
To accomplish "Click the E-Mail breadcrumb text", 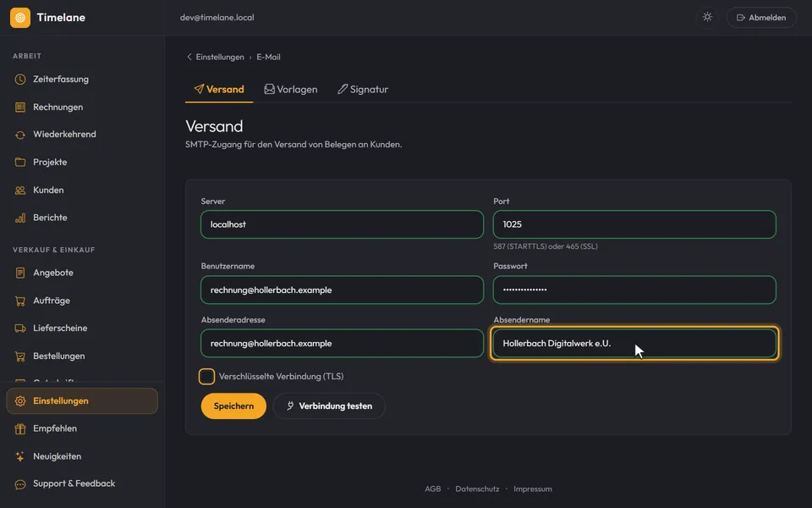I will click(x=268, y=57).
